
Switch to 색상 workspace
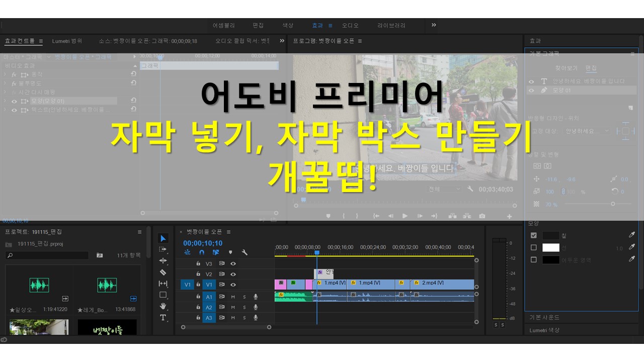(x=288, y=25)
